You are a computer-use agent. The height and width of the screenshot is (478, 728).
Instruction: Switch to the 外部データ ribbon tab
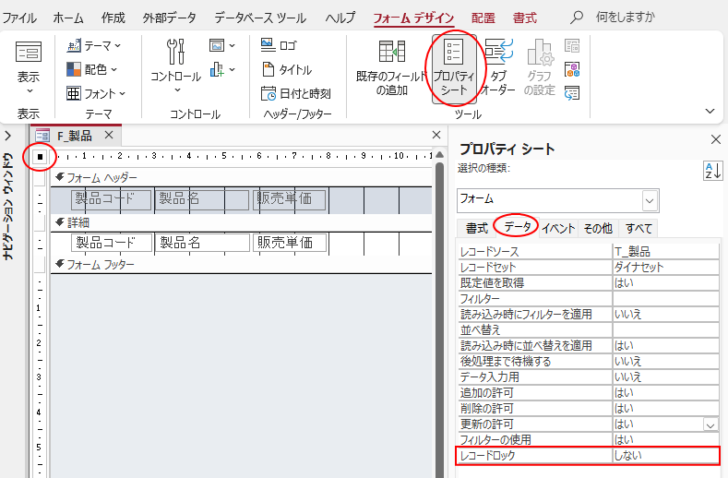point(169,18)
